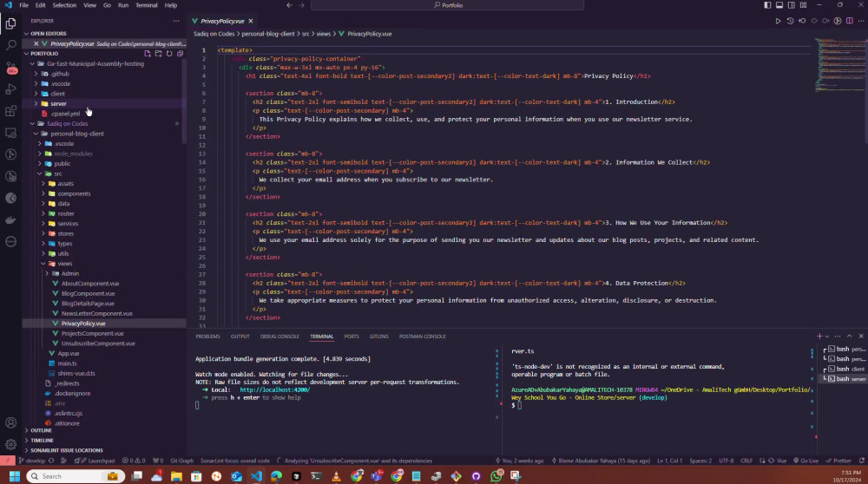Expand the .github folder
This screenshot has width=868, height=484.
[104, 74]
